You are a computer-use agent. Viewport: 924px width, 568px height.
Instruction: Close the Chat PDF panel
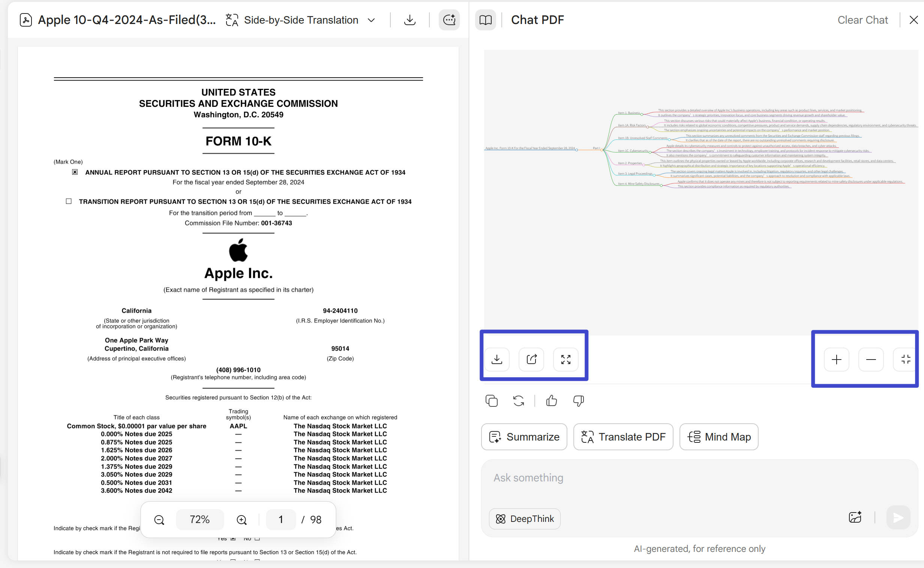[x=913, y=20]
